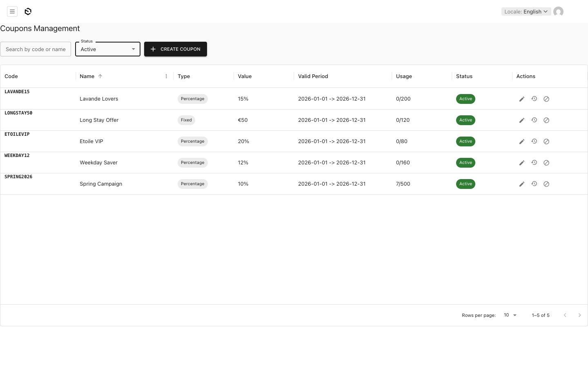
Task: Click the Active badge for Spring Campaign
Action: click(x=465, y=184)
